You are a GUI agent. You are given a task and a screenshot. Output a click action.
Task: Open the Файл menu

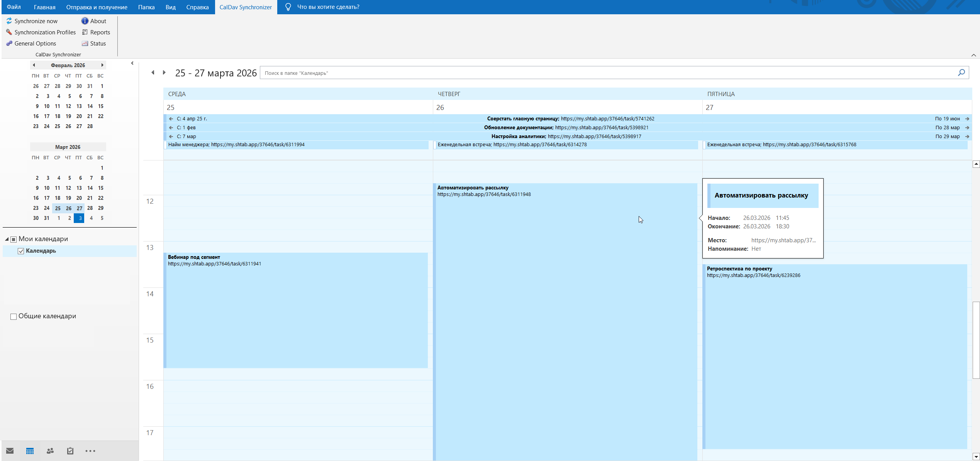14,7
